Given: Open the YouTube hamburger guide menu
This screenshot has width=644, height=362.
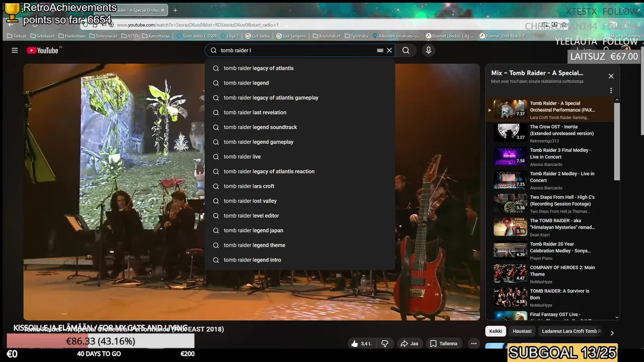Looking at the screenshot, I should point(15,50).
